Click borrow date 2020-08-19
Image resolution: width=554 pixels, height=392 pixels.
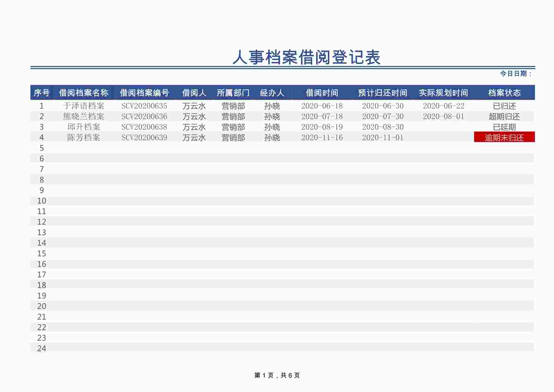pos(322,127)
